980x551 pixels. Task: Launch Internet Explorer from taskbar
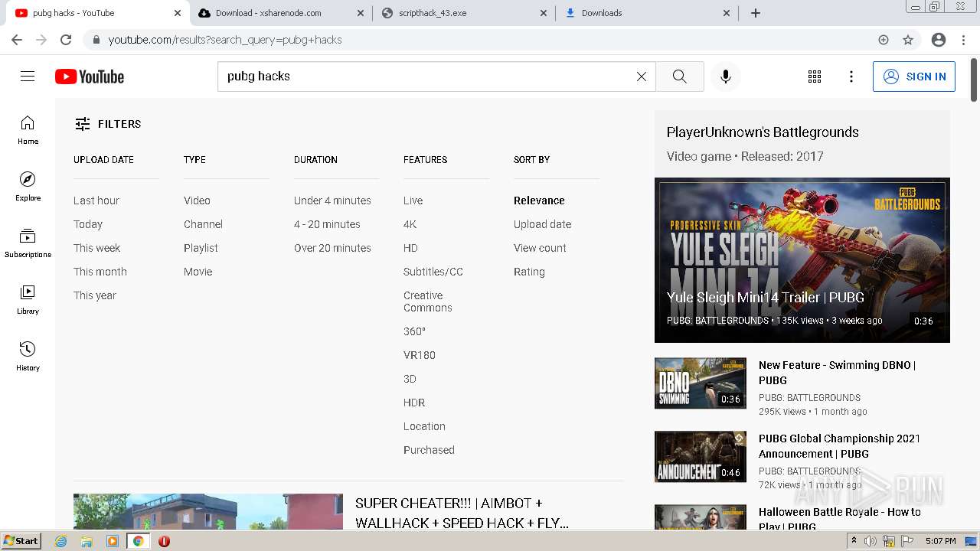[61, 541]
